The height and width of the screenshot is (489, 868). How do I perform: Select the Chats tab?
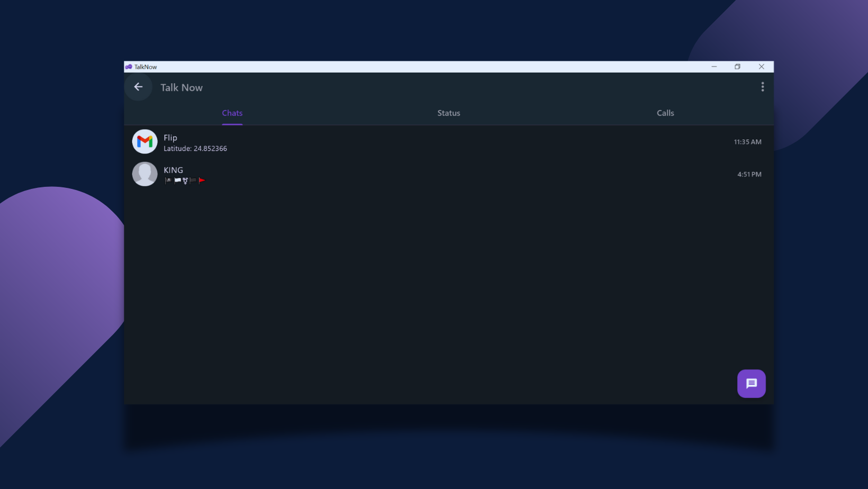[x=232, y=113]
